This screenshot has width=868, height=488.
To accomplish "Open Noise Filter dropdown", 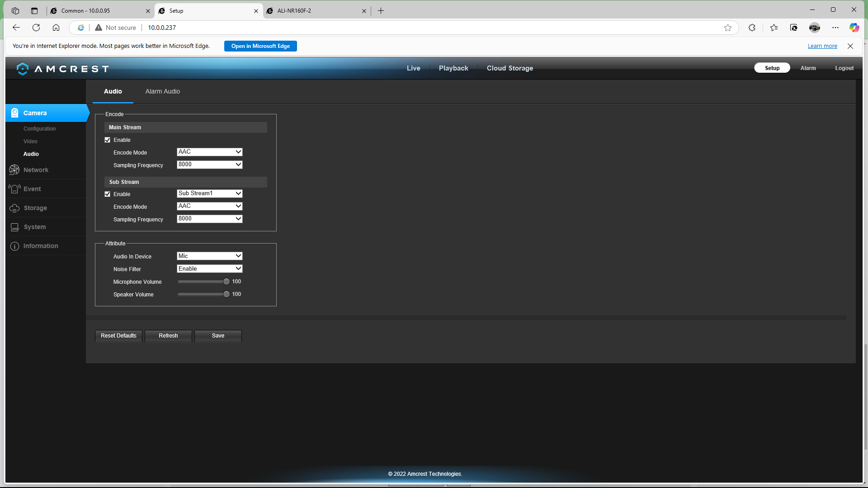I will (x=210, y=269).
